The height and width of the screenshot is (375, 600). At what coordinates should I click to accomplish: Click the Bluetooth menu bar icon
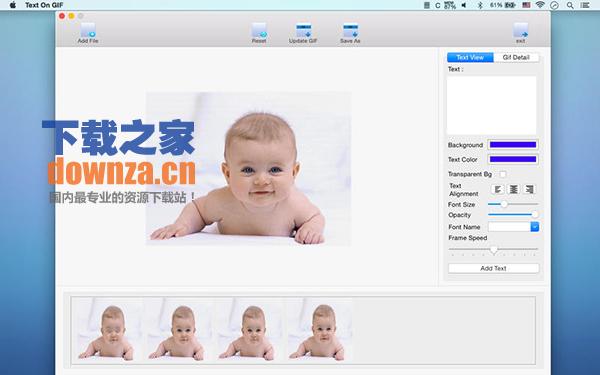(480, 5)
